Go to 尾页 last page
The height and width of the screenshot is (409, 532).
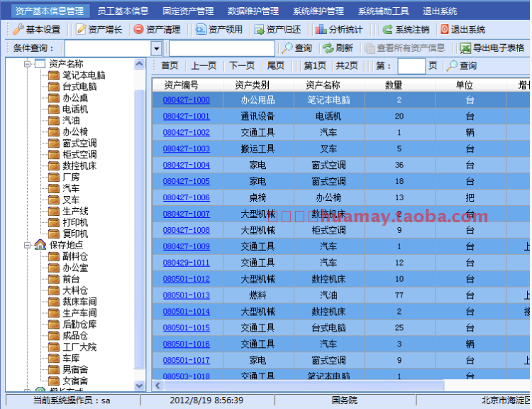[275, 65]
